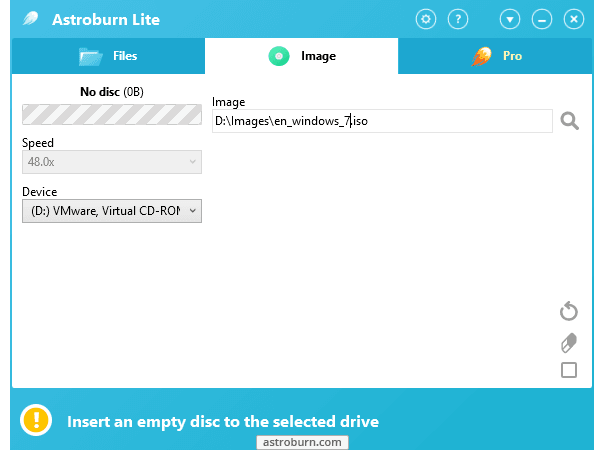Click the blue folder Files icon
Image resolution: width=604 pixels, height=450 pixels.
click(91, 57)
